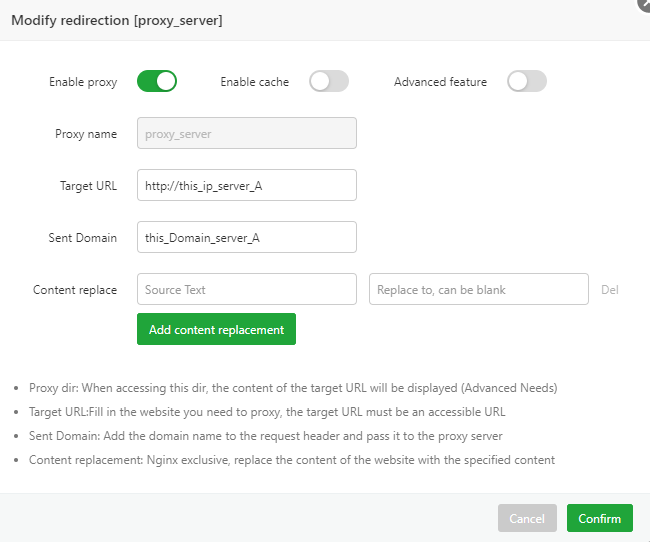The width and height of the screenshot is (650, 542).
Task: Select the Source Text input box
Action: tap(246, 289)
